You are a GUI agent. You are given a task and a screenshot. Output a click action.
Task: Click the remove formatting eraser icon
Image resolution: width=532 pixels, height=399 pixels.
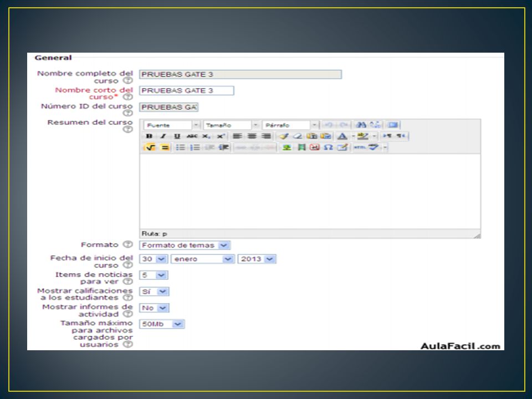[x=298, y=136]
